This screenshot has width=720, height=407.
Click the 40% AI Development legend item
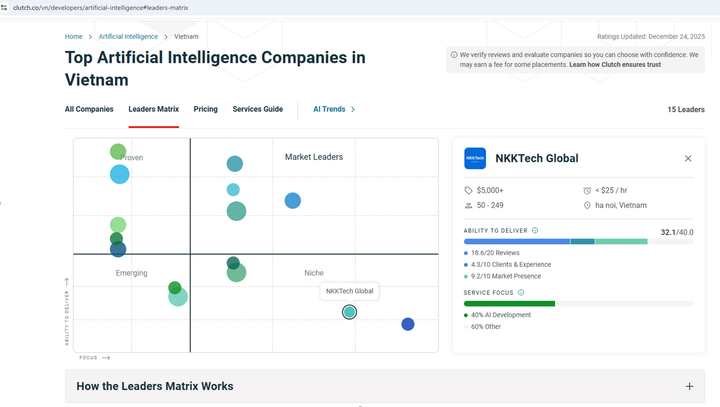[497, 315]
